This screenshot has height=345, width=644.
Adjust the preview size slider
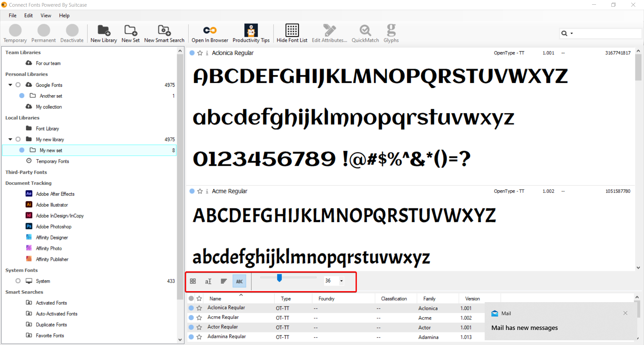click(279, 278)
